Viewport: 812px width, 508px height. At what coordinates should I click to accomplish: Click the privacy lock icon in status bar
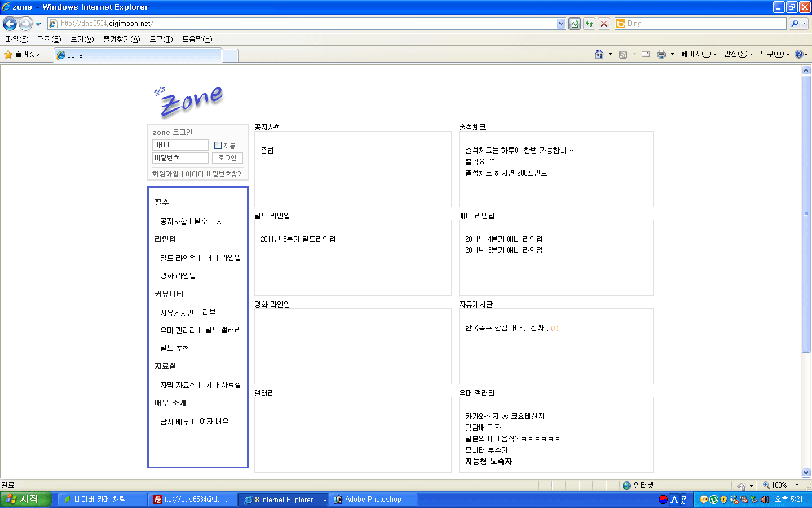point(742,486)
